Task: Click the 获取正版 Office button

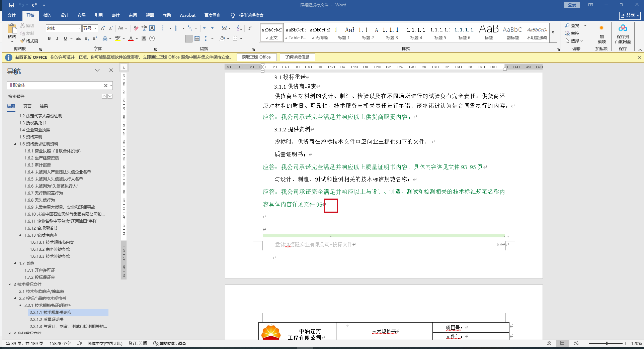Action: [256, 57]
